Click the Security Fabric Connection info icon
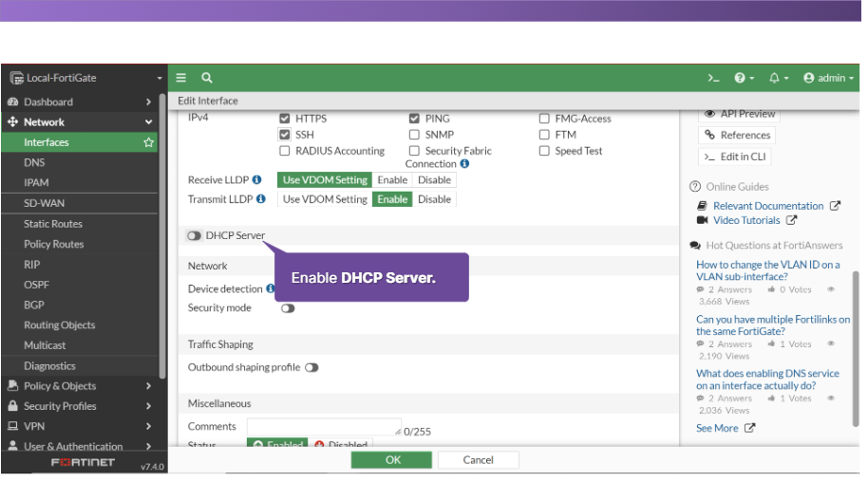The image size is (868, 482). pos(464,164)
